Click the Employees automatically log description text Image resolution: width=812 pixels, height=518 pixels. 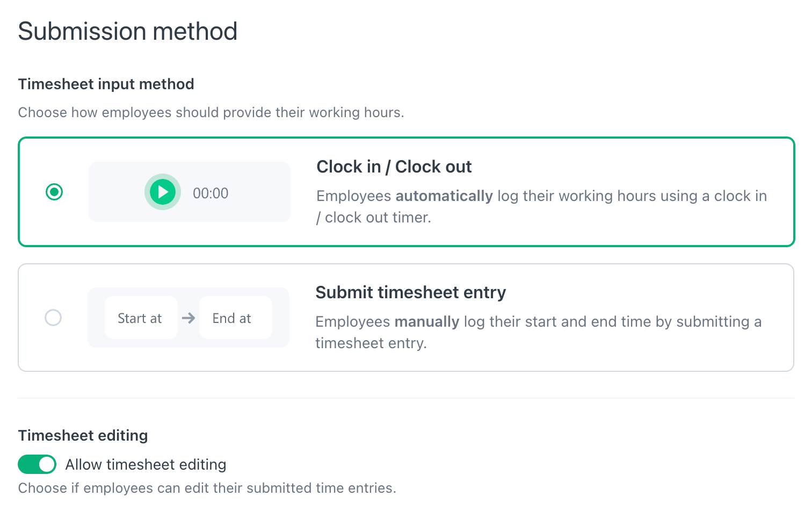pyautogui.click(x=541, y=206)
